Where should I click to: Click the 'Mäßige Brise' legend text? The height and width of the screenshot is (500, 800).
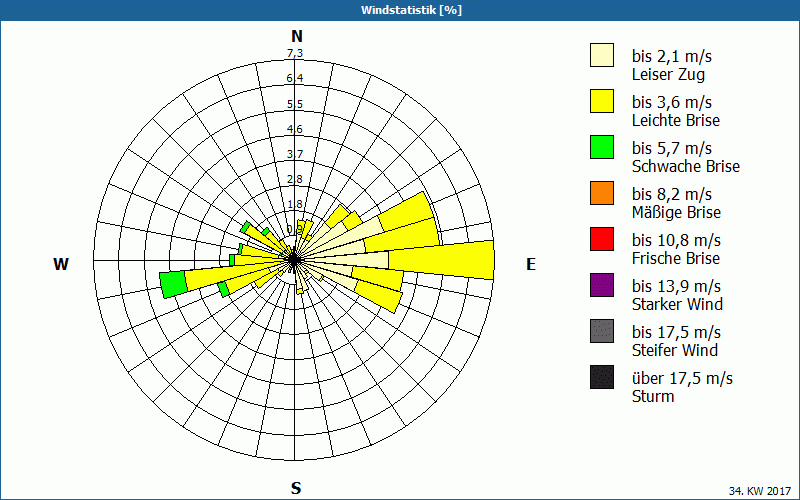676,212
